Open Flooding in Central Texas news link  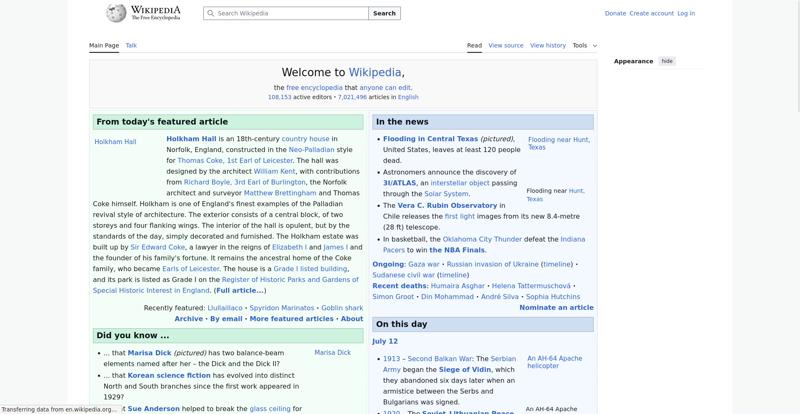(431, 139)
